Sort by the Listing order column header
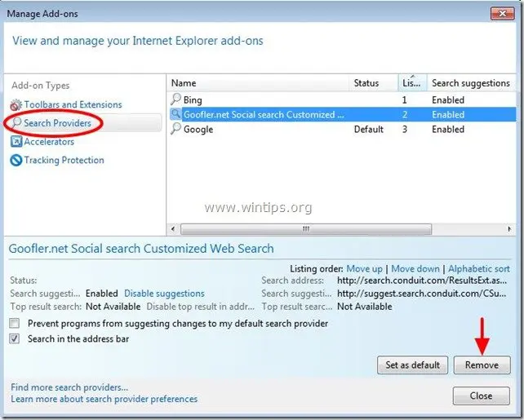Screen dimensions: 524x420 click(x=412, y=83)
